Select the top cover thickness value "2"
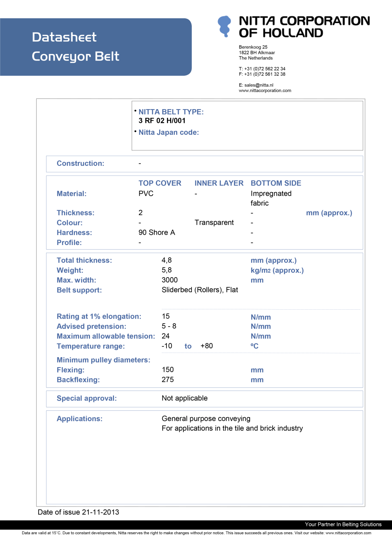 click(x=140, y=212)
